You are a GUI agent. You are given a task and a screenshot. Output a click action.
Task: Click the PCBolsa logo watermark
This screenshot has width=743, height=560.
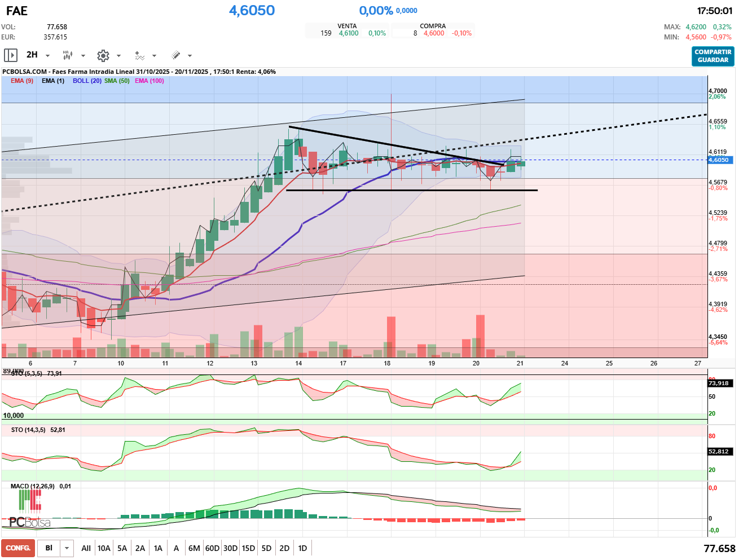pyautogui.click(x=29, y=522)
